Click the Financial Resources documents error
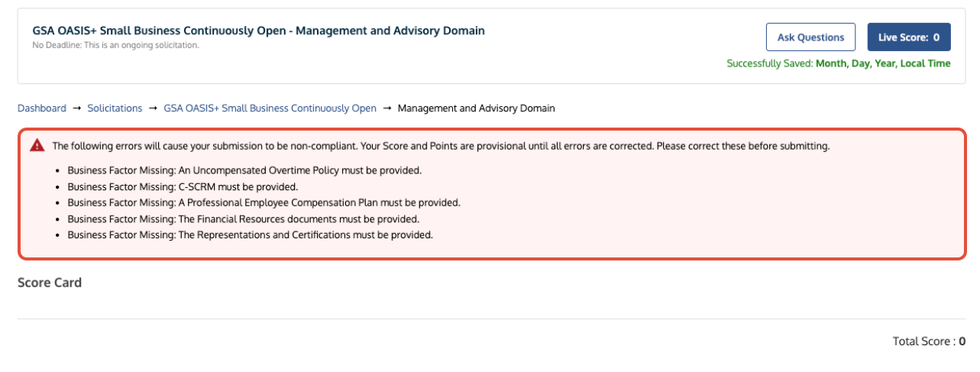 [243, 218]
